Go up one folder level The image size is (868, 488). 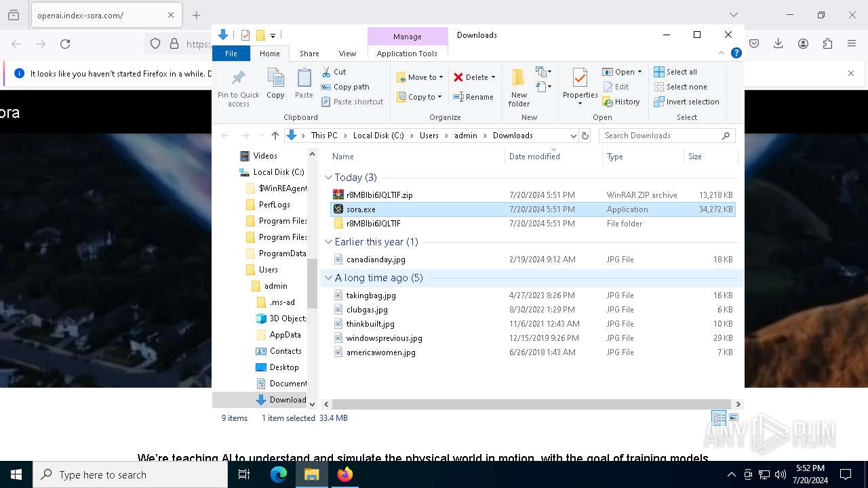click(x=275, y=136)
